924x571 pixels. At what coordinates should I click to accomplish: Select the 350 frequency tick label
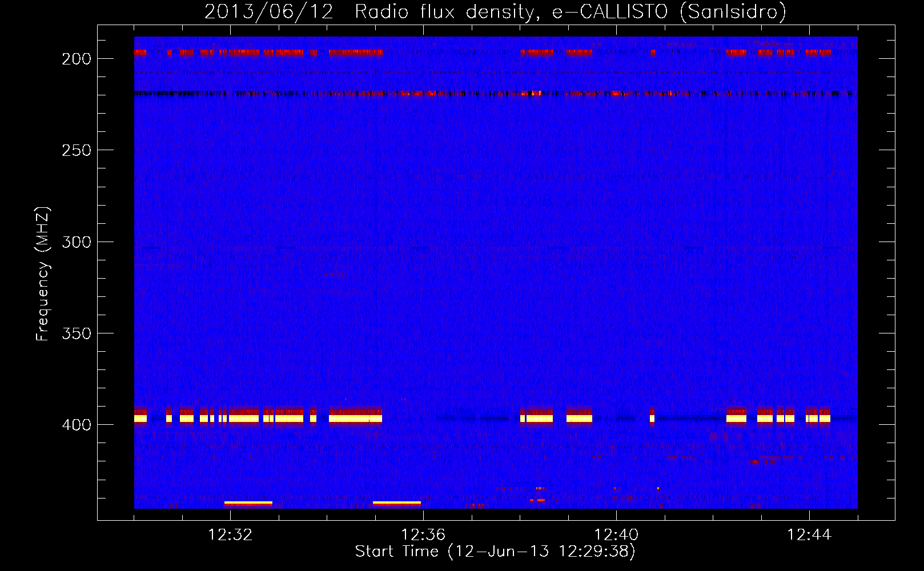point(77,333)
